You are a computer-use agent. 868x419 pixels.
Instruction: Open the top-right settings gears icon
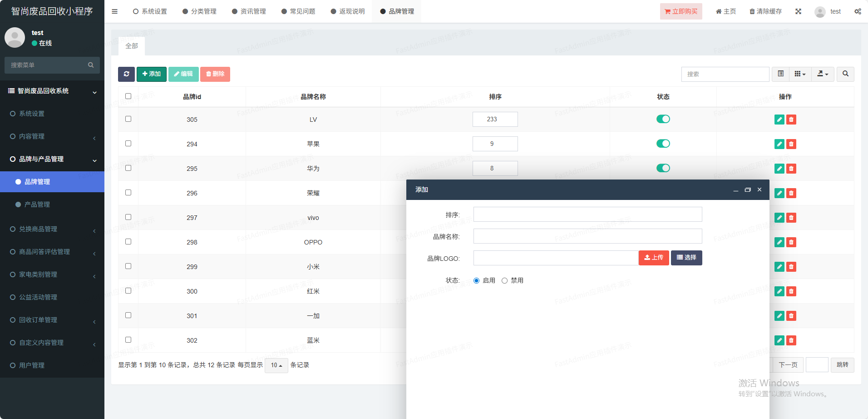(858, 11)
